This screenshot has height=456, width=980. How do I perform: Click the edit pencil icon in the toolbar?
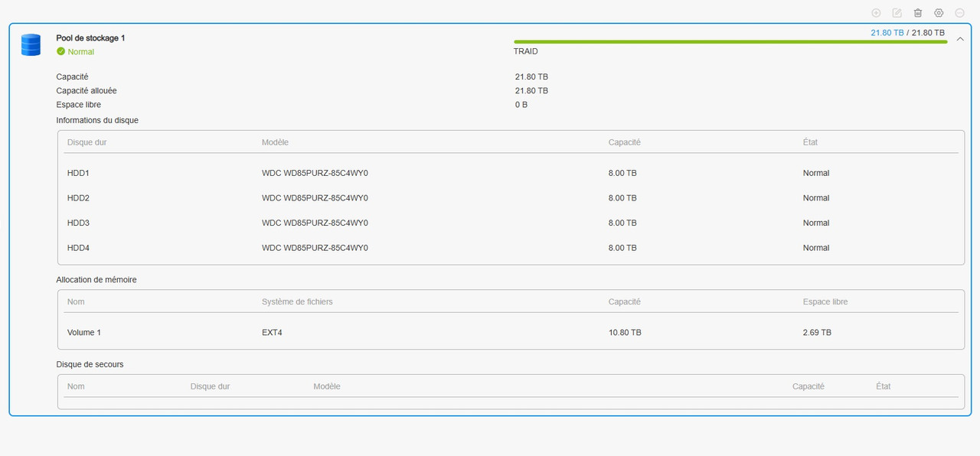[897, 13]
